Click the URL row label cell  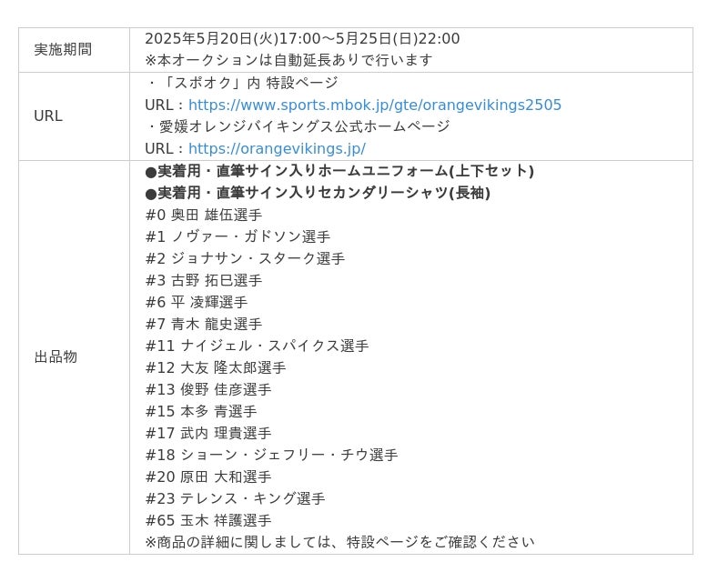coord(48,115)
